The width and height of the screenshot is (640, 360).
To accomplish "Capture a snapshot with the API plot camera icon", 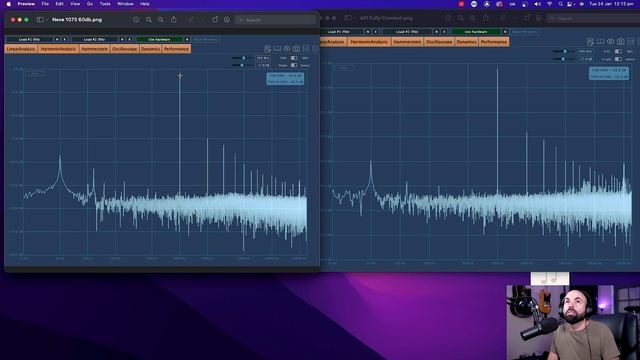I will point(620,42).
